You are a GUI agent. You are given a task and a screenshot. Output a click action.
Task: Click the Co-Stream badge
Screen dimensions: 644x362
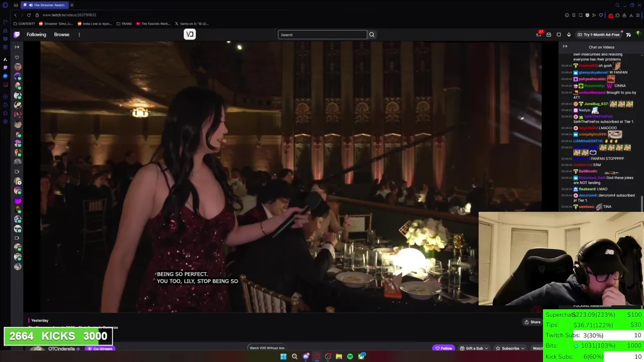(x=100, y=349)
